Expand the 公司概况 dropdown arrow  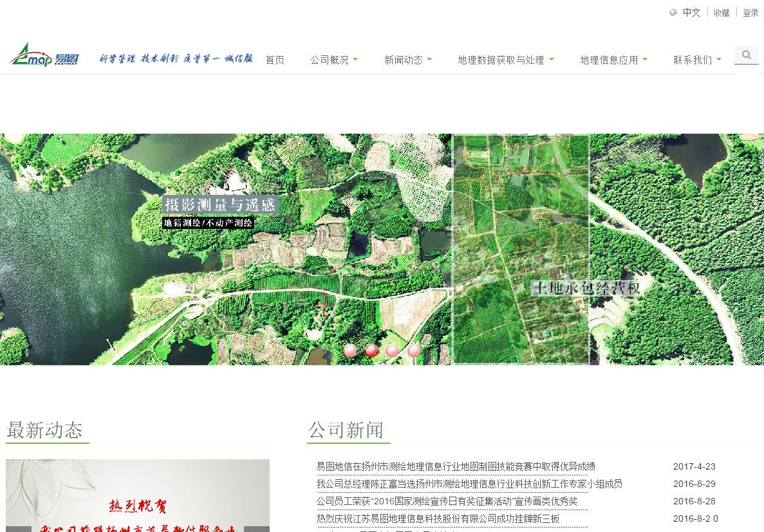coord(355,59)
